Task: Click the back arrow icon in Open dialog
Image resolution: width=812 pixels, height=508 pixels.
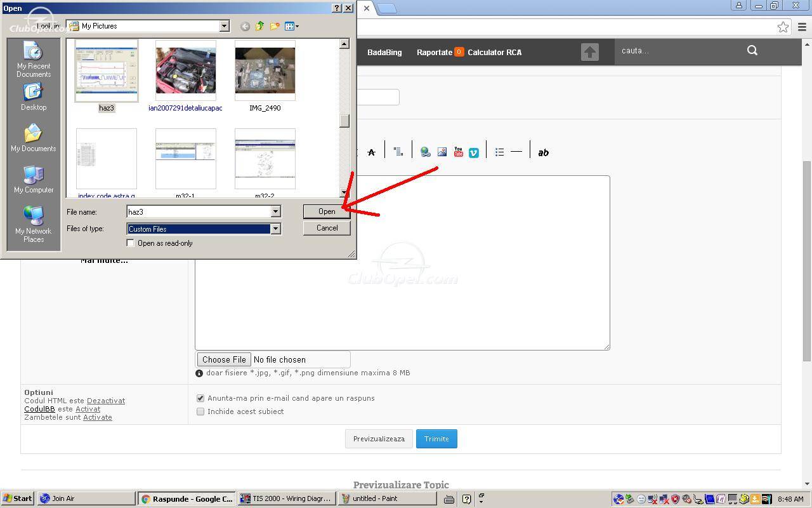Action: coord(246,26)
